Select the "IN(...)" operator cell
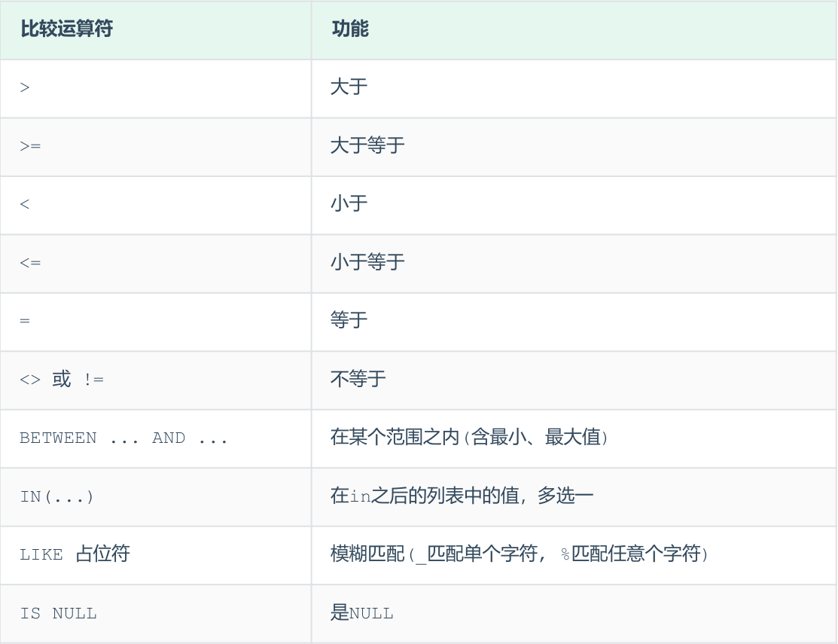Image resolution: width=838 pixels, height=644 pixels. 57,497
